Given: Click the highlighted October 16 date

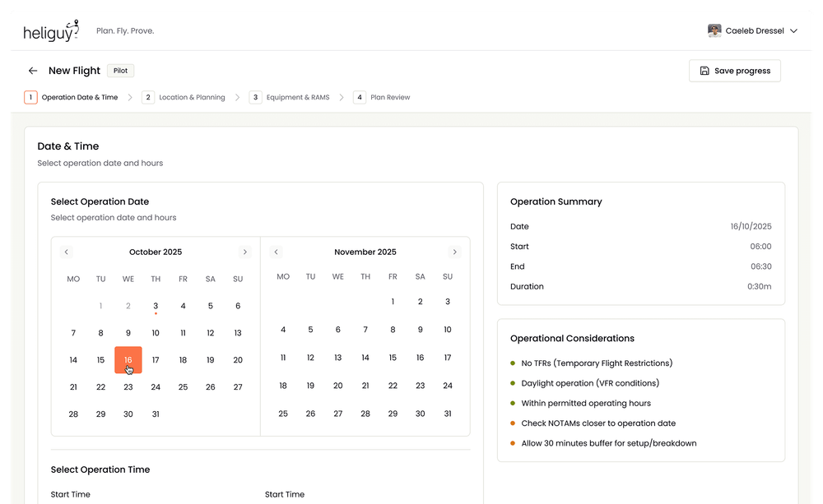Looking at the screenshot, I should 128,360.
